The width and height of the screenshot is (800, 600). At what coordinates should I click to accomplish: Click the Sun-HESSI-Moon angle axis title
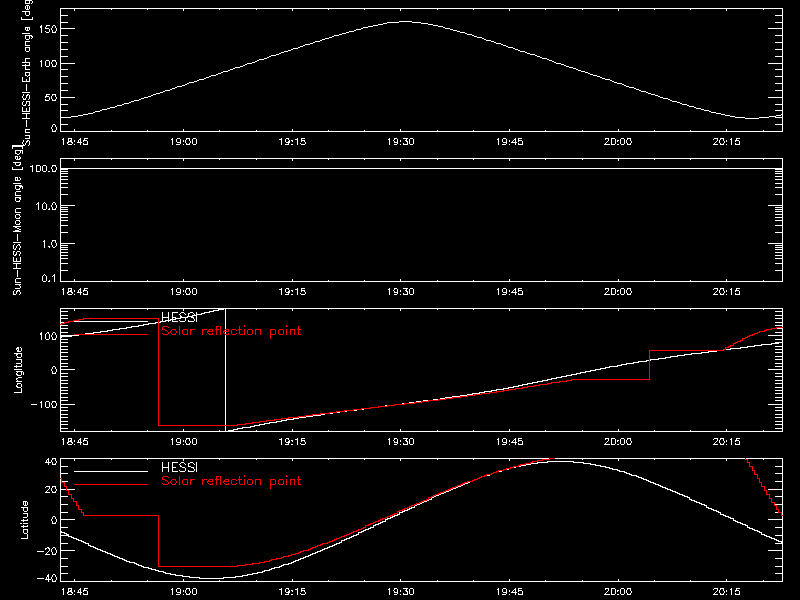point(18,220)
